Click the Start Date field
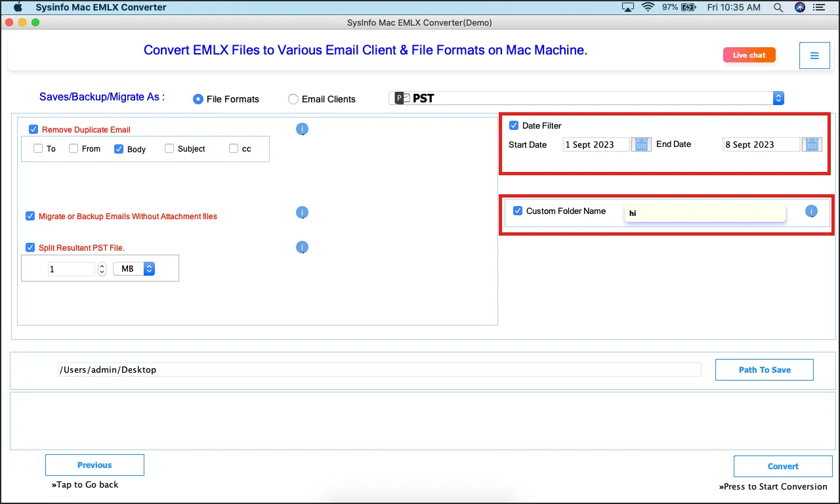The width and height of the screenshot is (840, 504). tap(596, 144)
